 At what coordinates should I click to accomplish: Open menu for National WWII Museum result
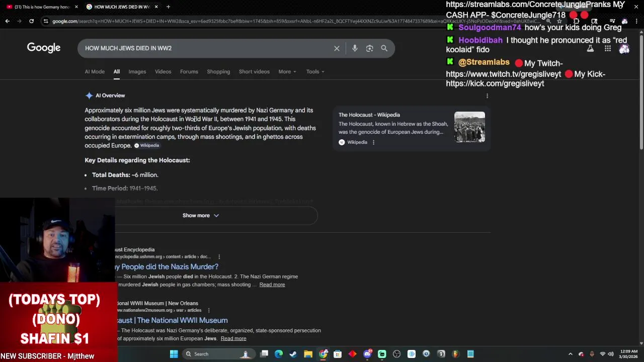pyautogui.click(x=208, y=310)
